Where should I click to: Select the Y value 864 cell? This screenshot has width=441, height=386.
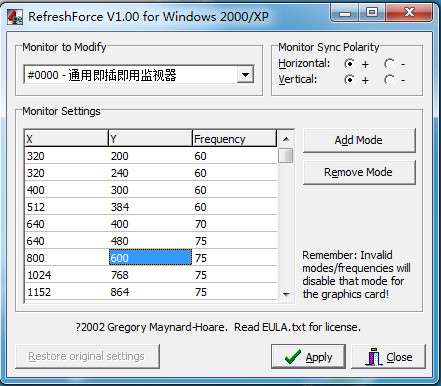click(150, 292)
